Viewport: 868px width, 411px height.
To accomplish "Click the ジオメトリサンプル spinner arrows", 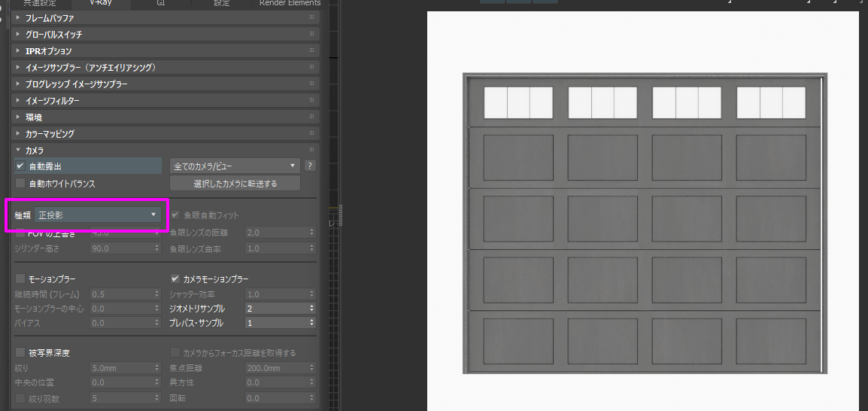I will (x=311, y=309).
